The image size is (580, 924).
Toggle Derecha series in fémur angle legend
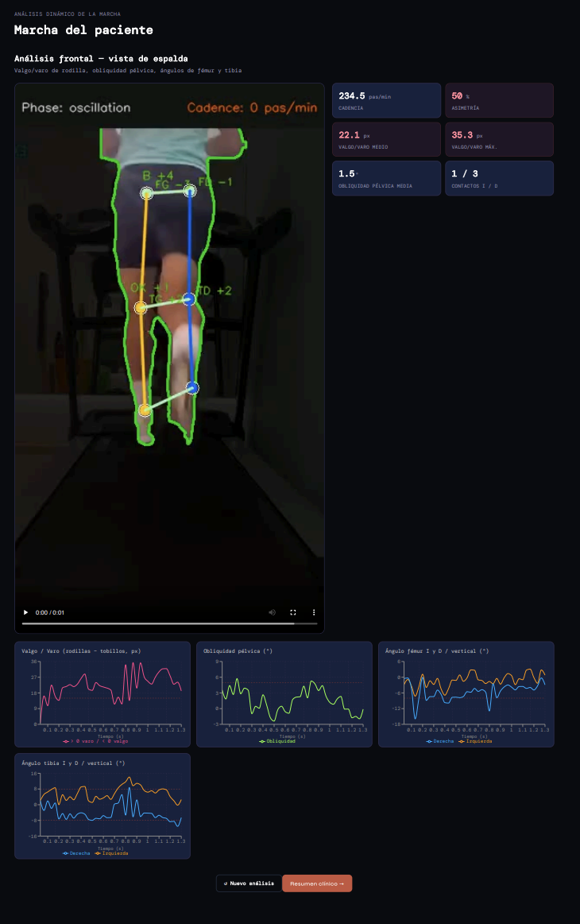[440, 741]
